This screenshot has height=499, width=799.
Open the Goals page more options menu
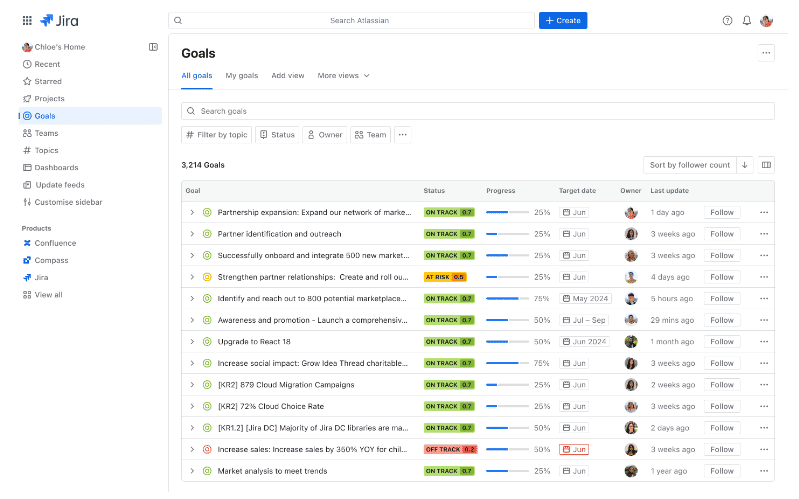(x=766, y=53)
